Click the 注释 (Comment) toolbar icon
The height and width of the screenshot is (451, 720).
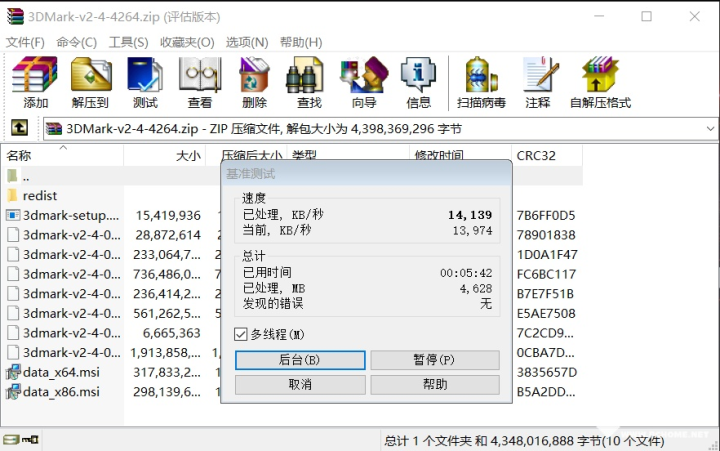(x=540, y=74)
